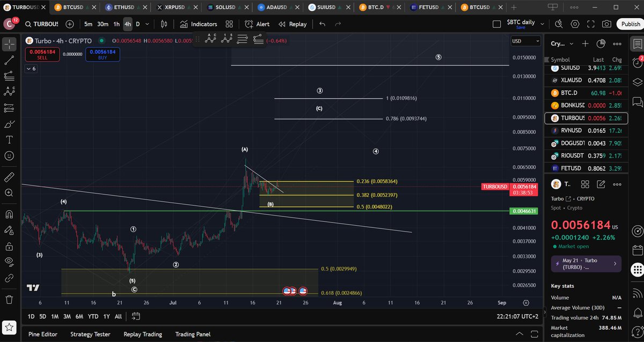
Task: Close the SUIUSD tab
Action: click(349, 7)
